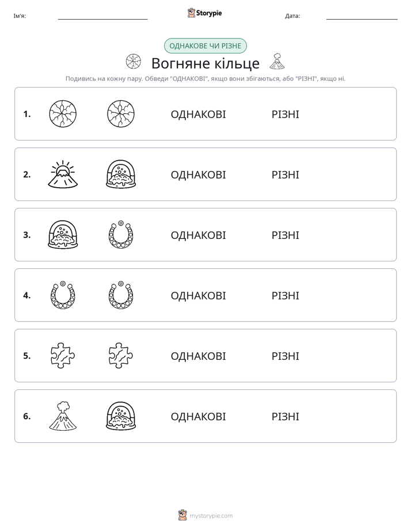Choose РІЗНІ for row 6
Viewport: 411px width, 532px height.
point(285,416)
